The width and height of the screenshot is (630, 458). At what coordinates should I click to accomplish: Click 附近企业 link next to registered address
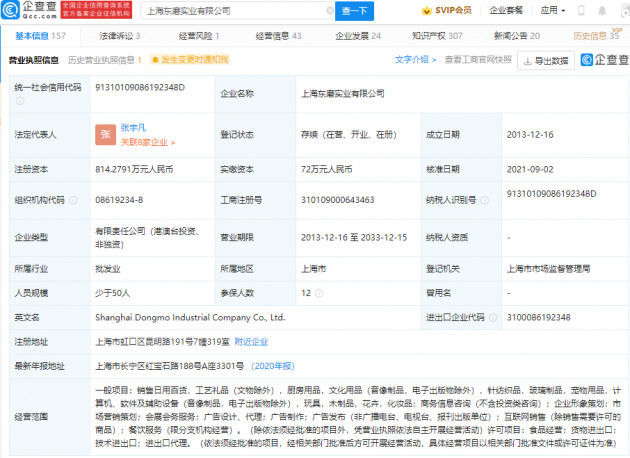point(251,342)
